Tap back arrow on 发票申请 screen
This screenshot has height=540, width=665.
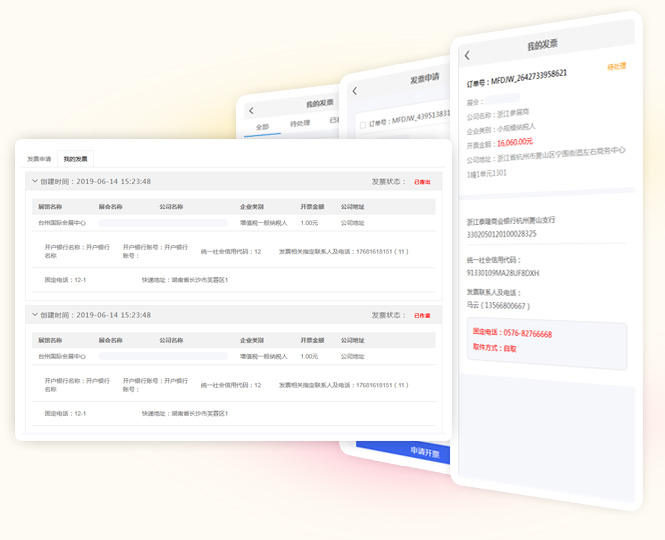click(354, 91)
